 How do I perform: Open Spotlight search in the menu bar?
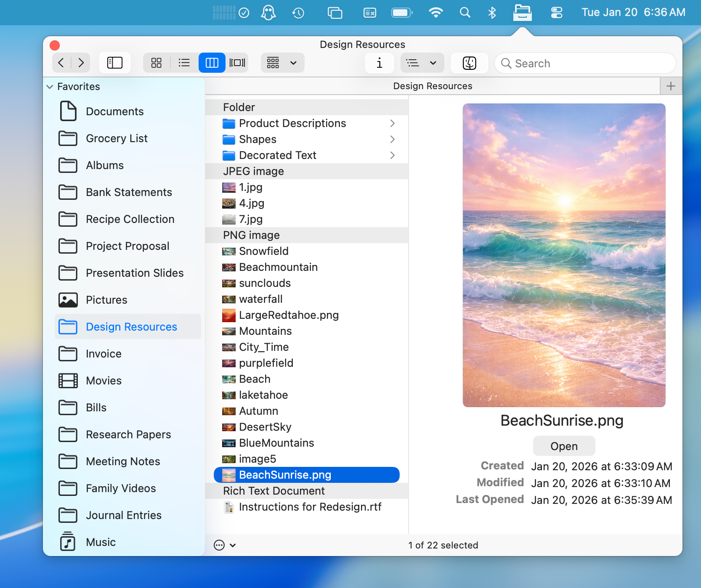tap(465, 13)
